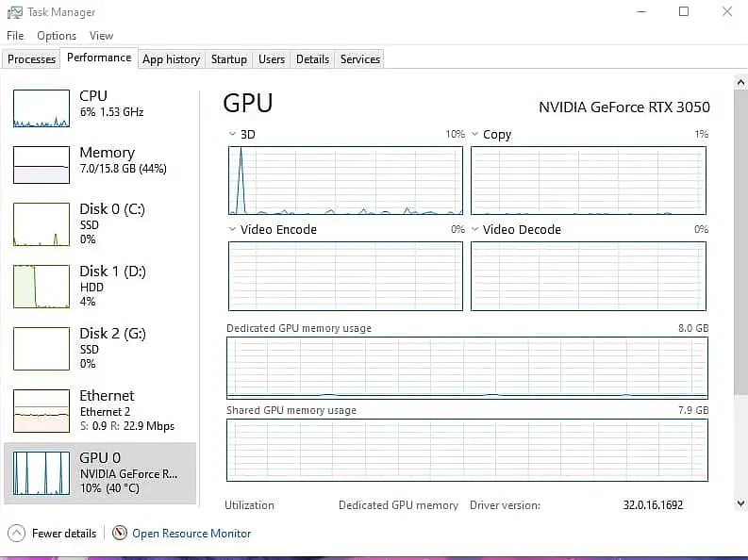Switch to the App history tab

[x=172, y=59]
